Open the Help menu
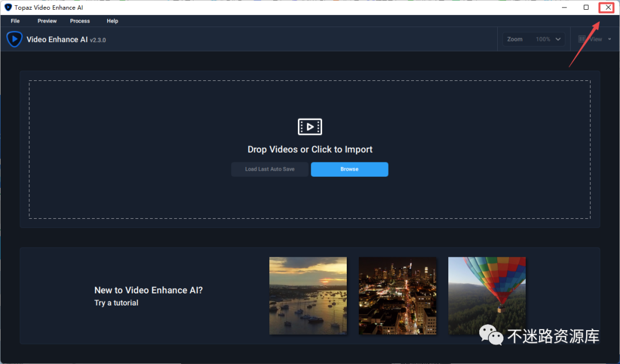 [113, 21]
